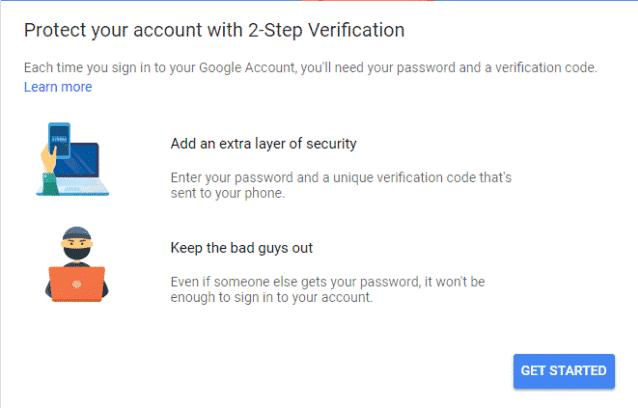The width and height of the screenshot is (638, 408).
Task: Click the "Add an extra layer of security" heading
Action: point(264,144)
